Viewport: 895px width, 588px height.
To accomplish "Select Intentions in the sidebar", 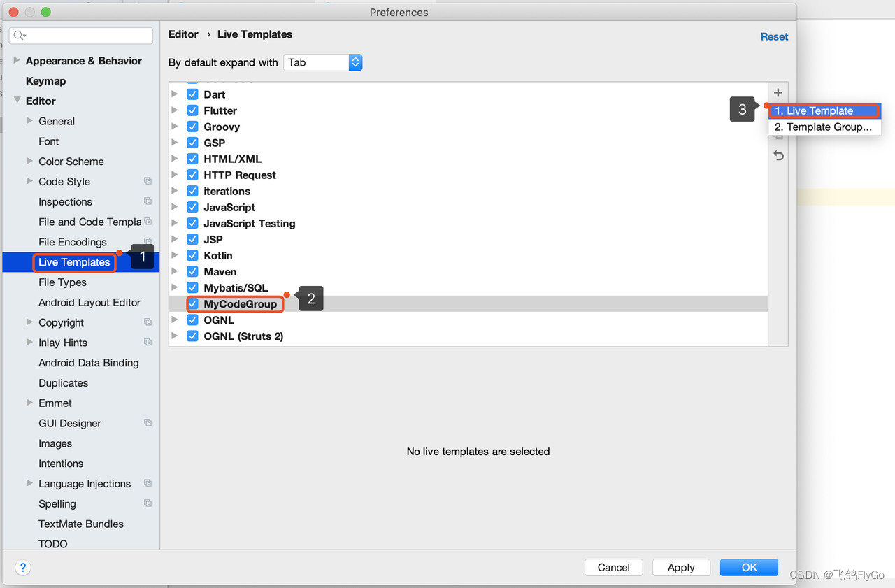I will tap(61, 464).
